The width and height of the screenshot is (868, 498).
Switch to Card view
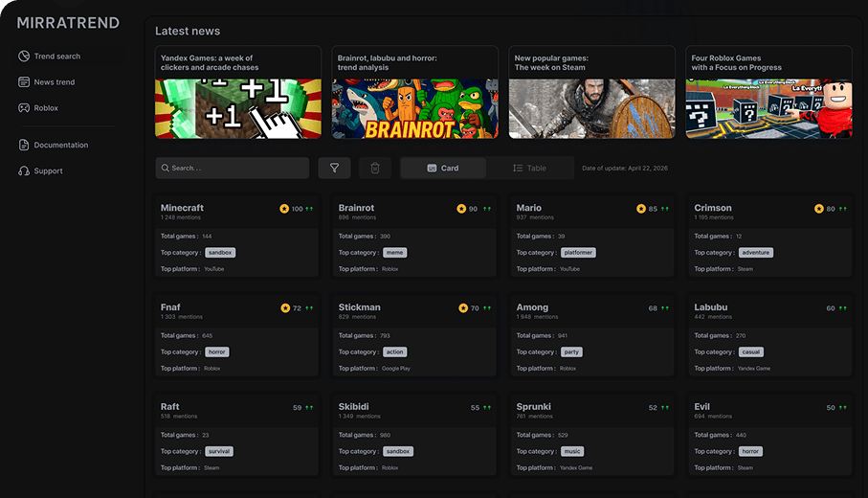click(x=443, y=169)
